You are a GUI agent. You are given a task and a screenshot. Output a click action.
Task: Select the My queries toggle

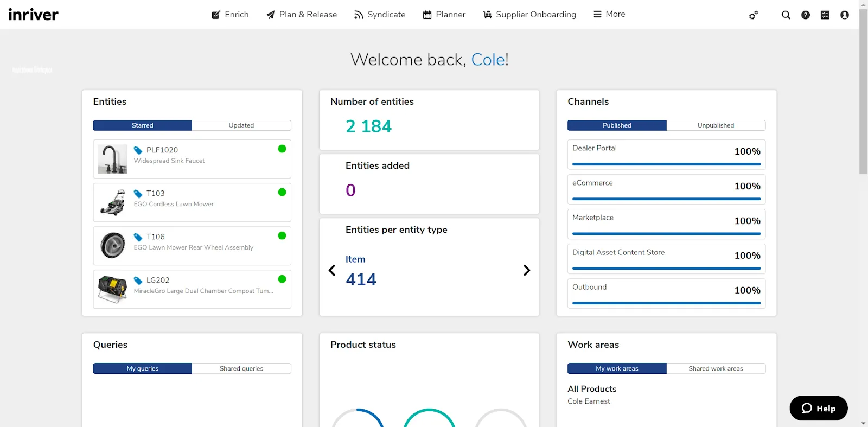[x=143, y=368]
